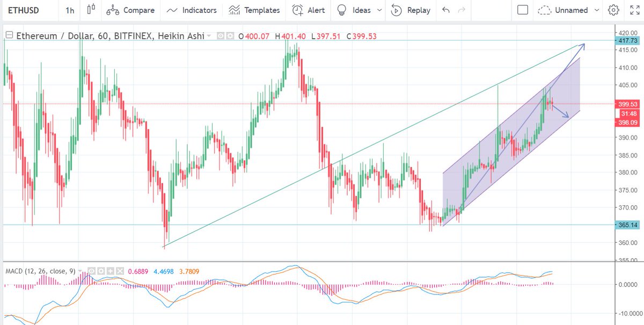Change the 1h time interval
The height and width of the screenshot is (325, 644).
pyautogui.click(x=70, y=10)
